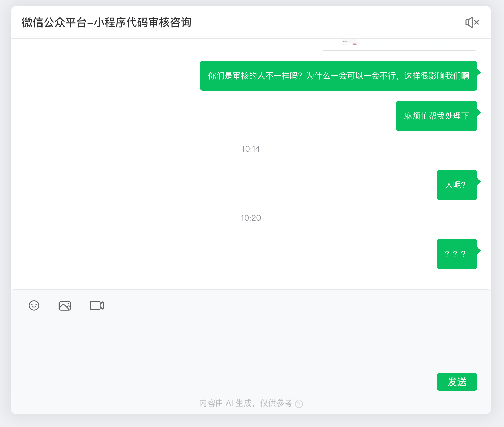The width and height of the screenshot is (504, 427).
Task: Select the message bubble 人呢?
Action: click(x=457, y=185)
